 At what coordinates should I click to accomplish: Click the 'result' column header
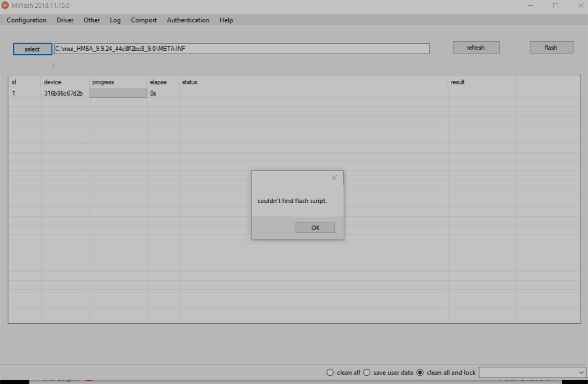(482, 82)
